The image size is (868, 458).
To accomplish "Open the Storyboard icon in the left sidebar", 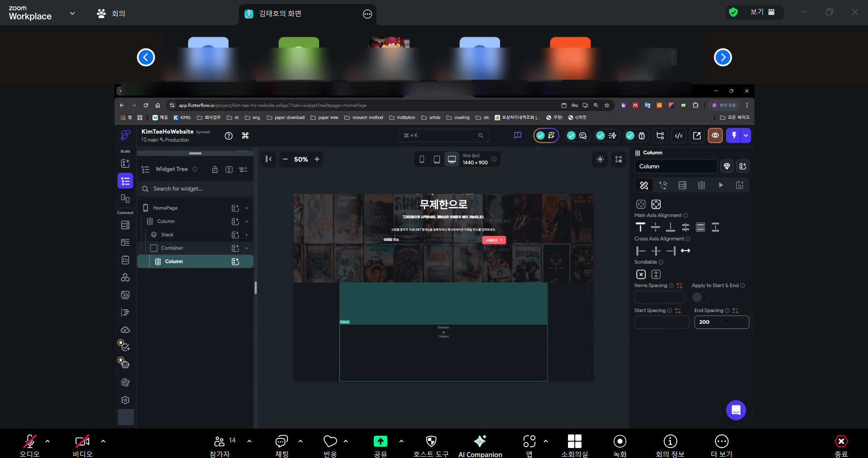I will [x=125, y=198].
